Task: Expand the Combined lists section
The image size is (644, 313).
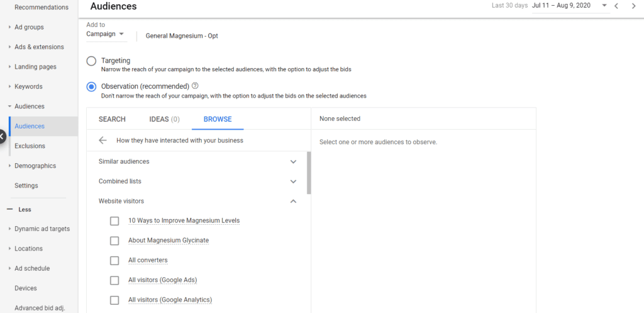Action: 293,181
